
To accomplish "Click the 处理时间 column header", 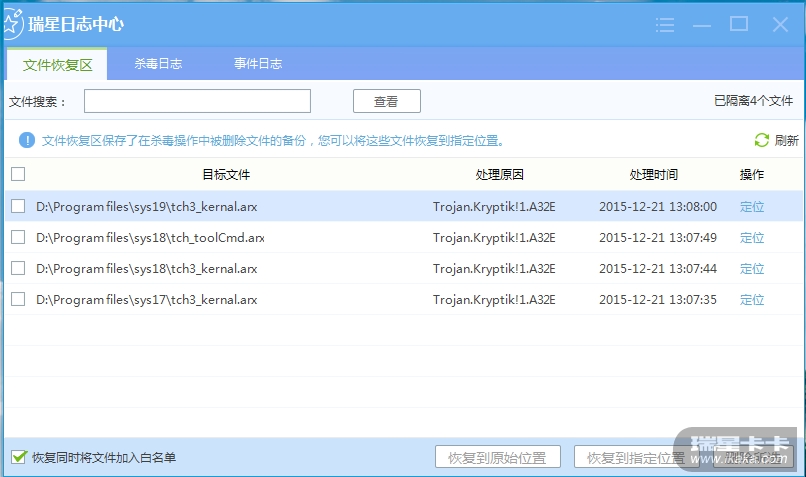I will coord(653,175).
